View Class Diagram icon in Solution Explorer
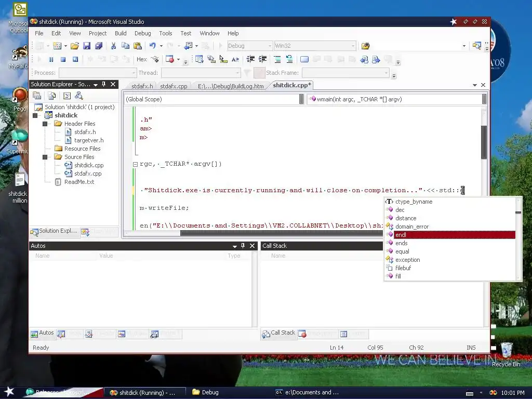Viewport: 532px width, 399px height. coord(79,96)
